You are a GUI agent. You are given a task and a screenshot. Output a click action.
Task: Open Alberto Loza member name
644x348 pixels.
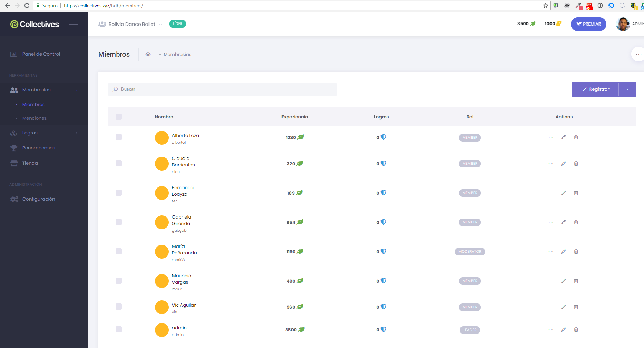(x=186, y=136)
